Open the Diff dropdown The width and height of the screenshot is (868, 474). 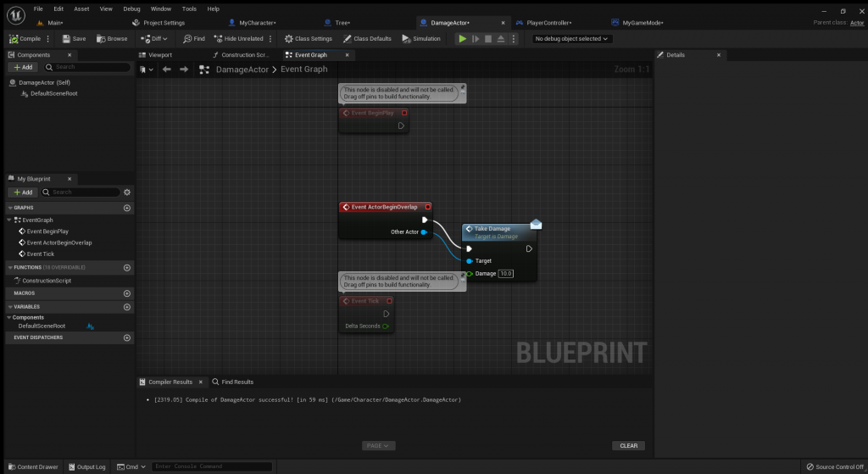pos(154,39)
